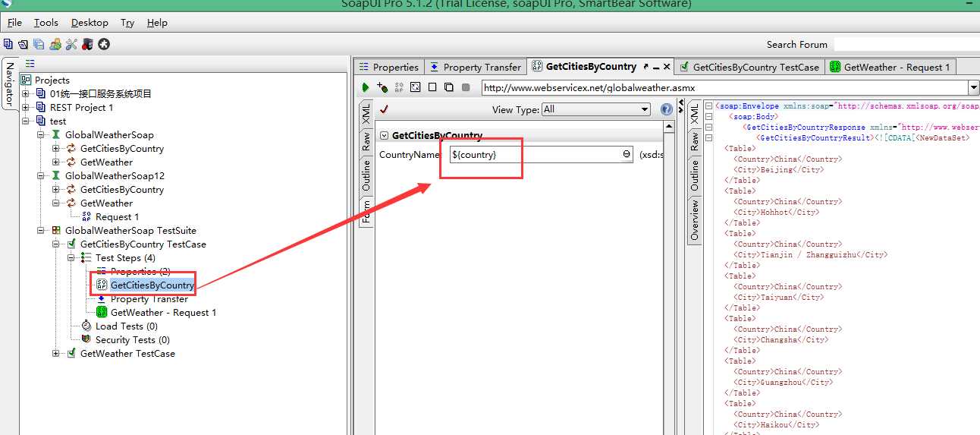Switch to GetWeather - Request 1 tab
The width and height of the screenshot is (980, 435).
click(x=890, y=67)
